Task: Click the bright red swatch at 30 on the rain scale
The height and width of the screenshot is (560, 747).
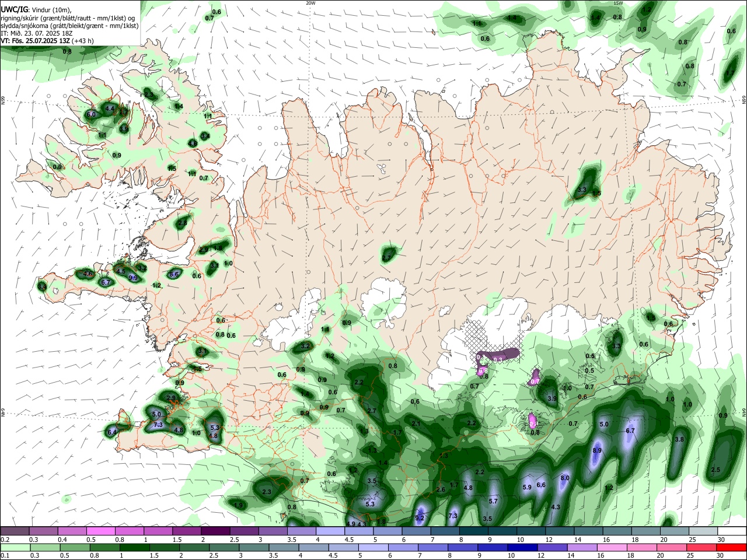Action: pyautogui.click(x=732, y=547)
